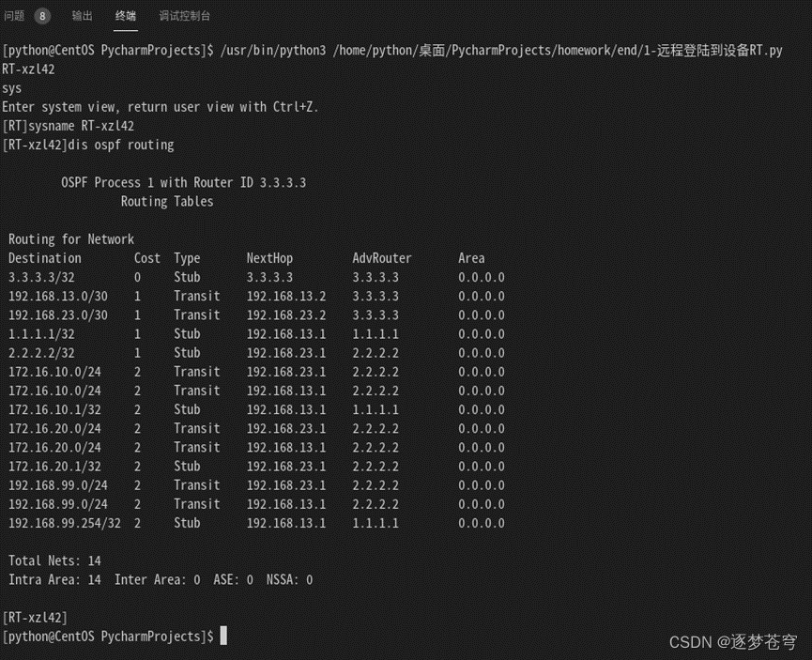The image size is (812, 660).
Task: Click the 'Area' column header
Action: [471, 258]
